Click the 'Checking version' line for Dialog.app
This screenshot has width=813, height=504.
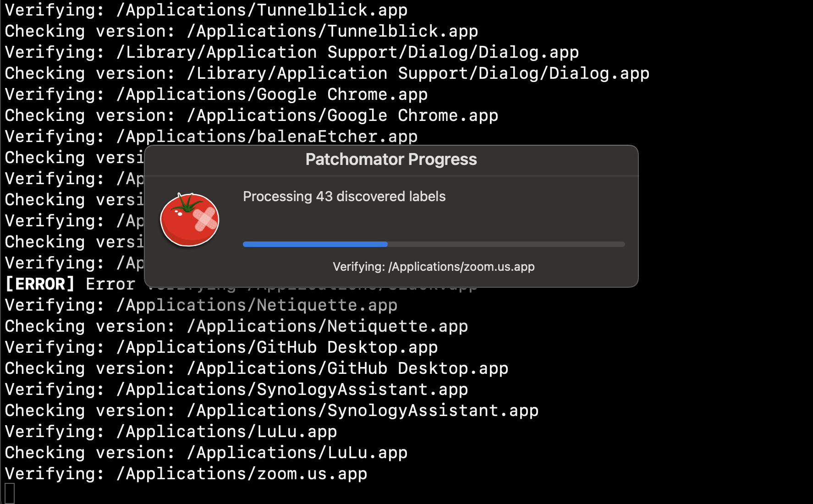point(327,73)
